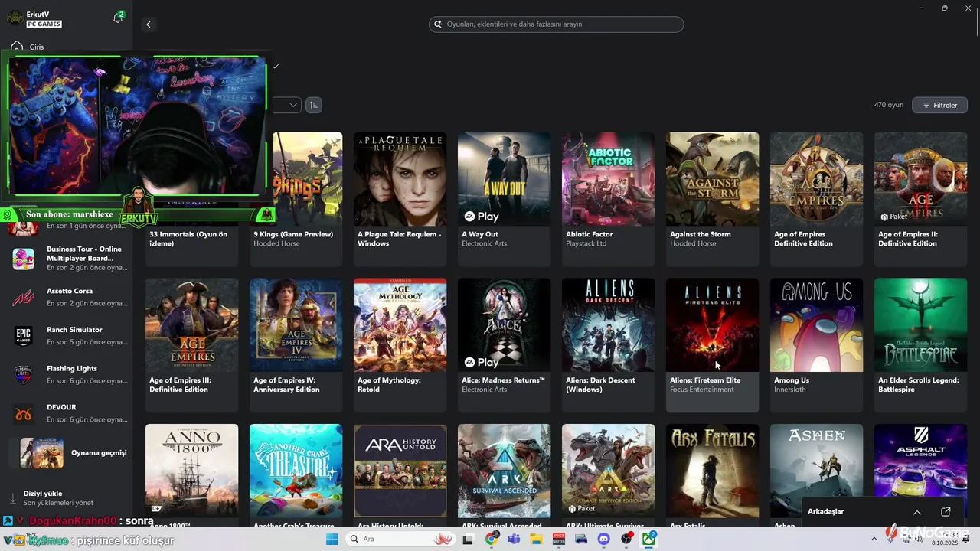Click the Xbox app taskbar icon
This screenshot has height=551, width=980.
tap(649, 540)
